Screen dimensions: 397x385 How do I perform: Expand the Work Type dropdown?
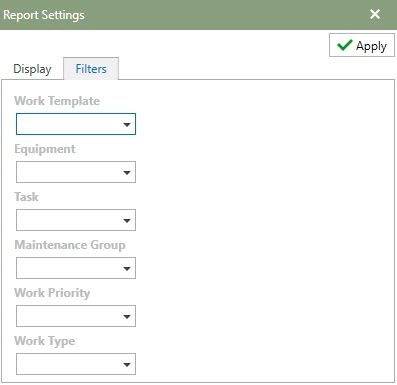click(x=76, y=364)
